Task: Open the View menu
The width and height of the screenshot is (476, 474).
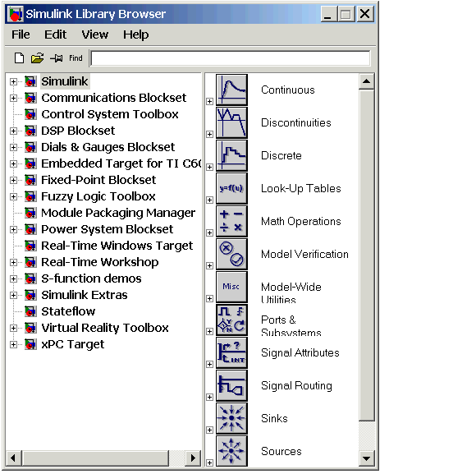Action: (x=94, y=35)
